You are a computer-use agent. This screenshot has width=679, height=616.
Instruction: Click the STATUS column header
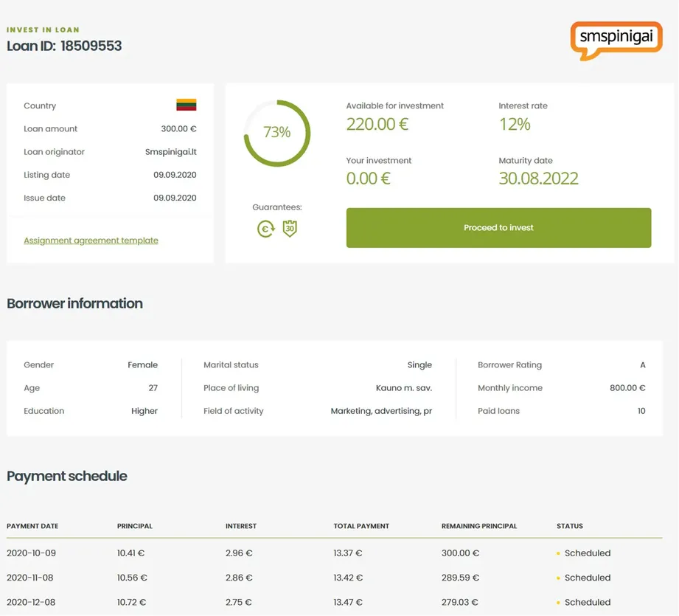[x=570, y=526]
